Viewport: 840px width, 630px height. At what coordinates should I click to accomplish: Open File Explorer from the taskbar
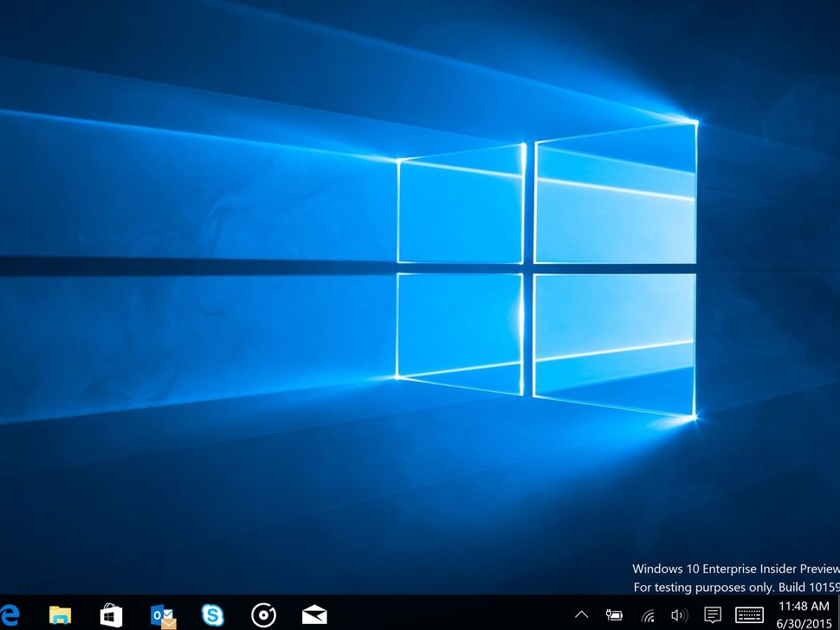[58, 615]
